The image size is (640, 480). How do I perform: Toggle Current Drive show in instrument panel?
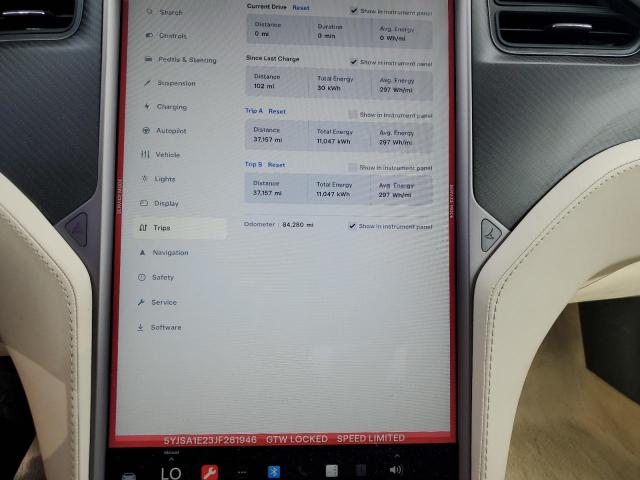354,11
